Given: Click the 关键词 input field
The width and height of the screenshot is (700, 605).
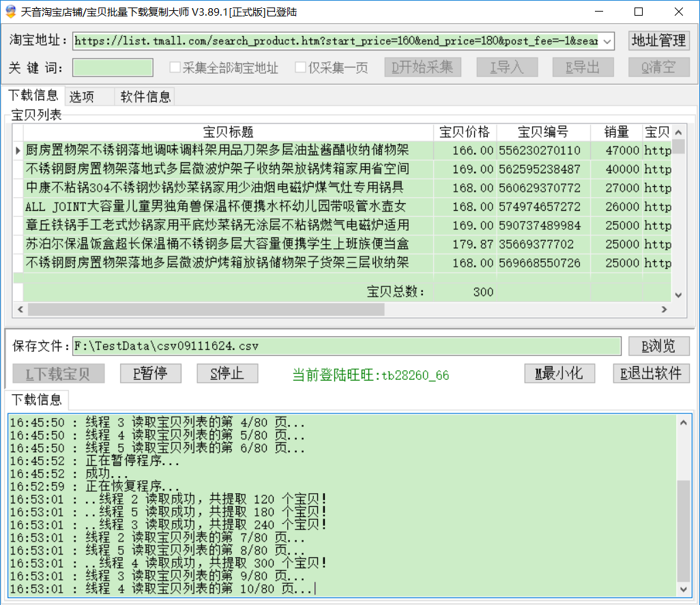Looking at the screenshot, I should [x=113, y=68].
